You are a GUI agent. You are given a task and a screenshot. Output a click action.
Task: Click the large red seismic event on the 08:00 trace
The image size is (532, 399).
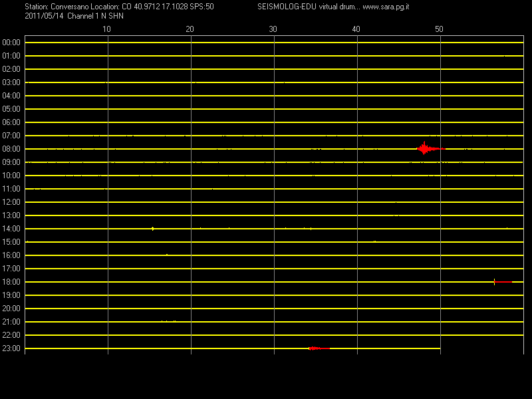click(430, 148)
